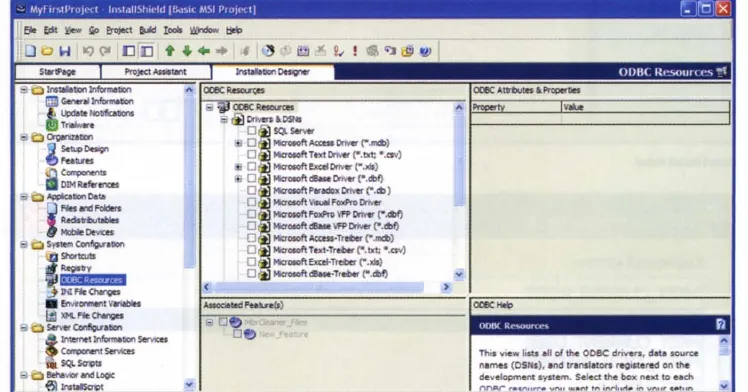Open the Features view
This screenshot has width=748, height=392.
click(x=77, y=161)
